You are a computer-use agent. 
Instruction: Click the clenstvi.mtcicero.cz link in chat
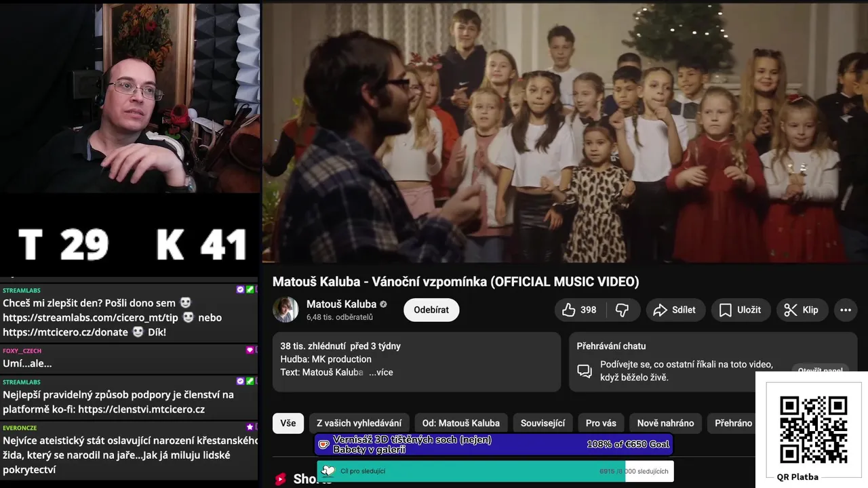pos(140,409)
